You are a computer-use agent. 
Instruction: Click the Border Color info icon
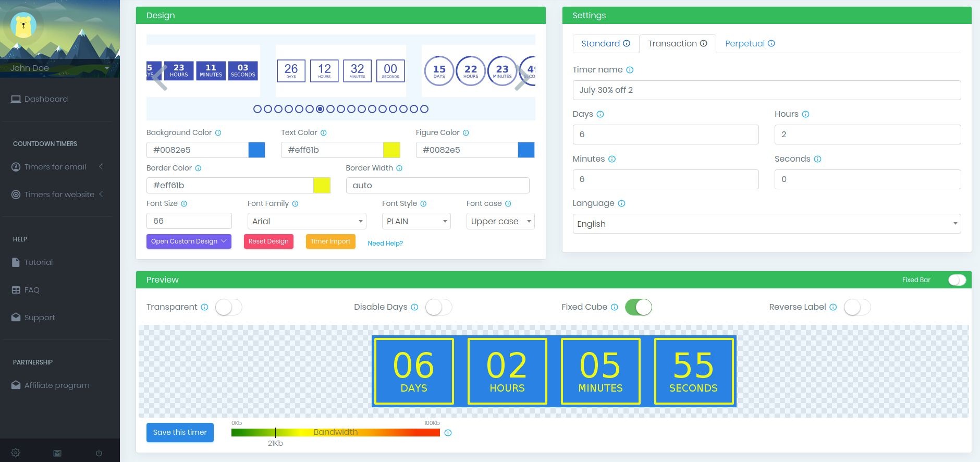point(198,168)
